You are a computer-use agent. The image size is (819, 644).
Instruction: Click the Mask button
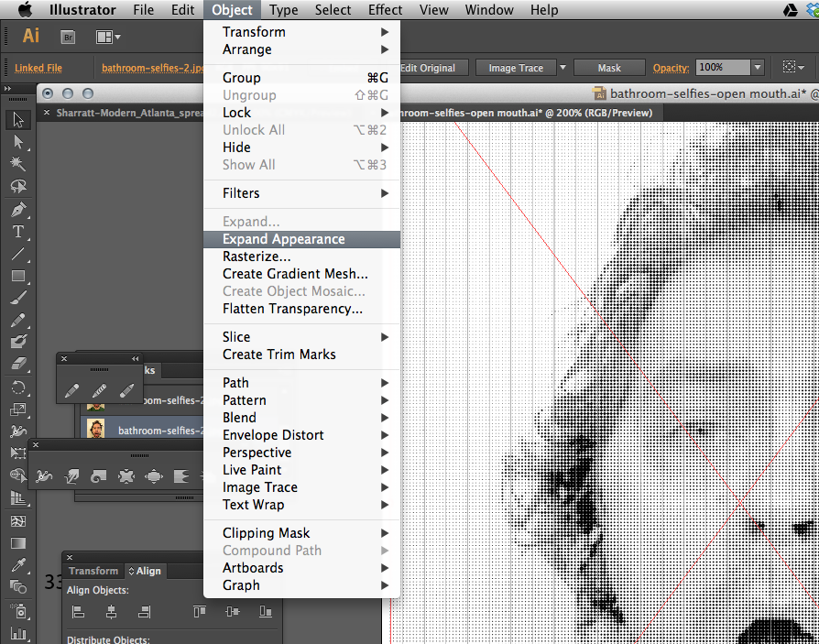609,68
